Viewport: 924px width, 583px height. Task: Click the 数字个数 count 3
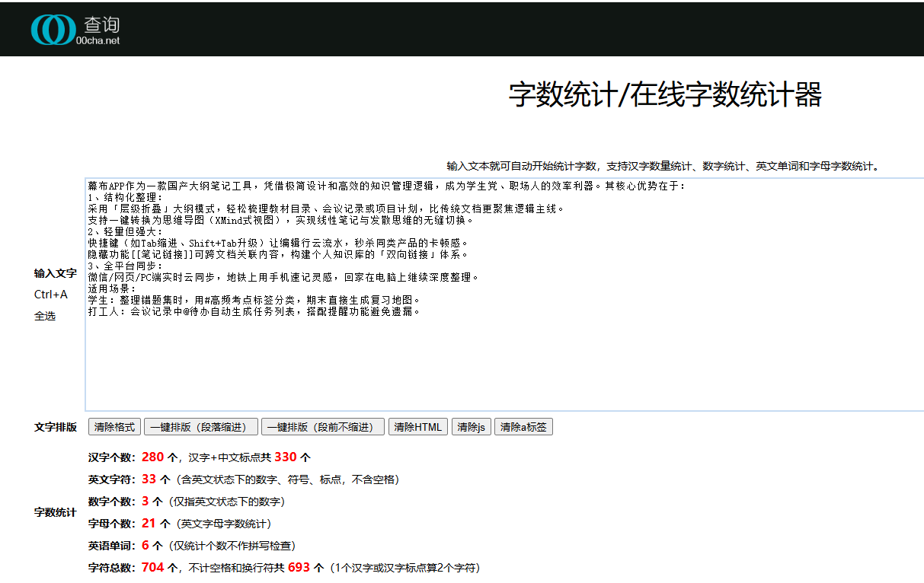coord(145,502)
